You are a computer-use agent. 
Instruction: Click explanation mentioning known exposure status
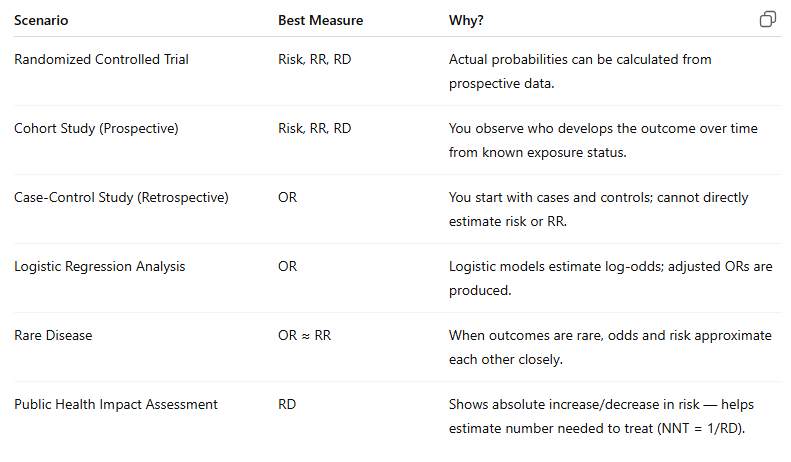click(603, 140)
